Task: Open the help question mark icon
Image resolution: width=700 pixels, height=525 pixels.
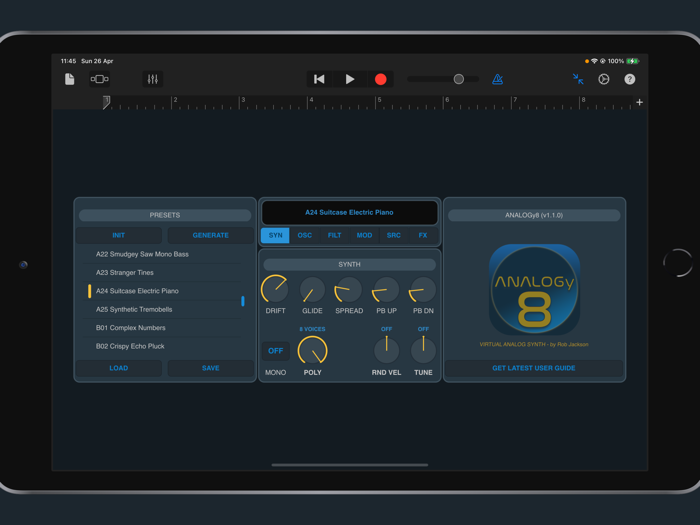Action: tap(629, 79)
